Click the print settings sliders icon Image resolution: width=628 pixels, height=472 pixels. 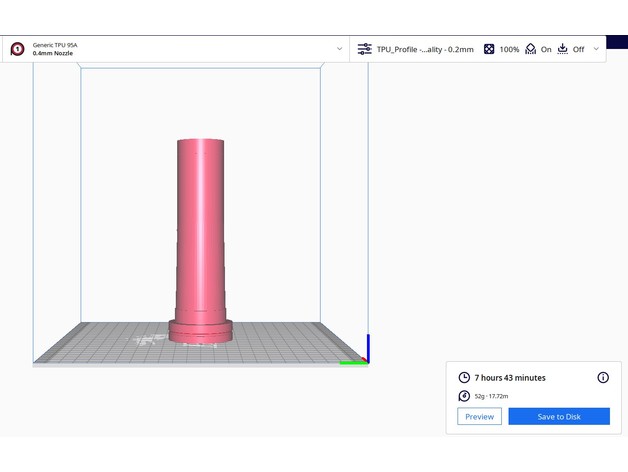(x=364, y=49)
